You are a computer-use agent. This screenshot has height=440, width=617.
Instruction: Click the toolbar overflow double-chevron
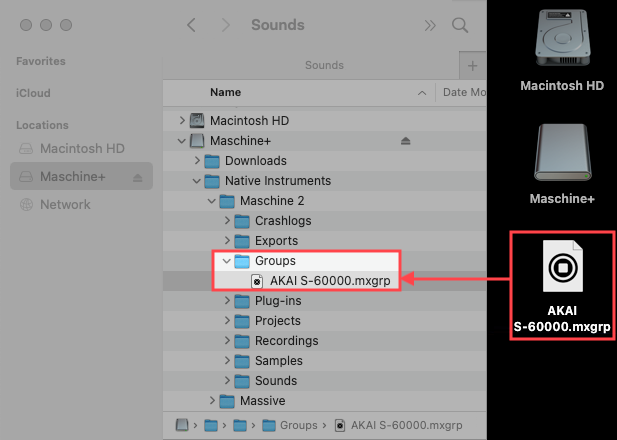[x=430, y=25]
